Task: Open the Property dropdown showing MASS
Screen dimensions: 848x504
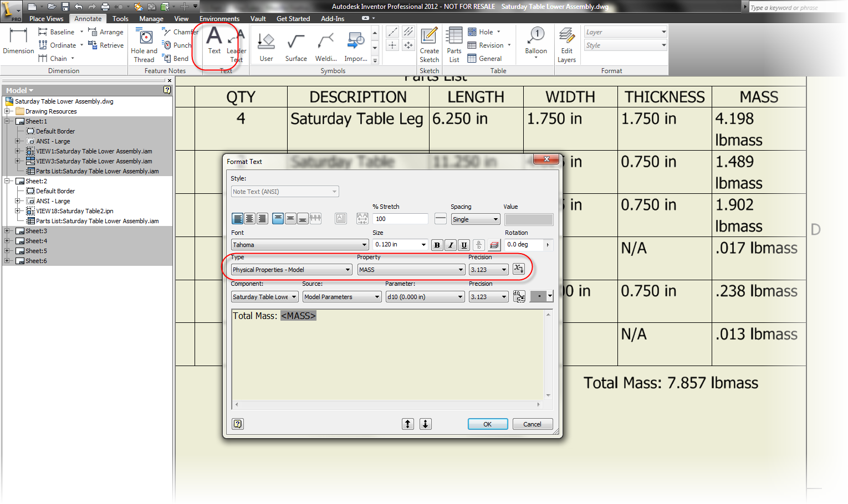Action: [x=411, y=269]
